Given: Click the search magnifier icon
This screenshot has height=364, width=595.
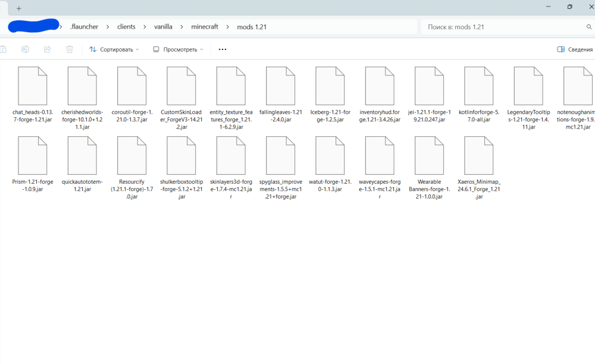Looking at the screenshot, I should (x=589, y=27).
